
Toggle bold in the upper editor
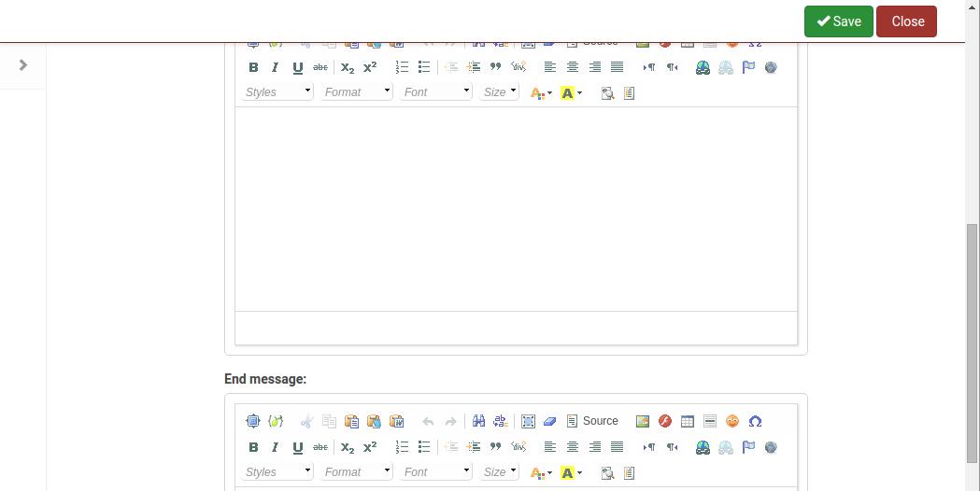pos(253,67)
